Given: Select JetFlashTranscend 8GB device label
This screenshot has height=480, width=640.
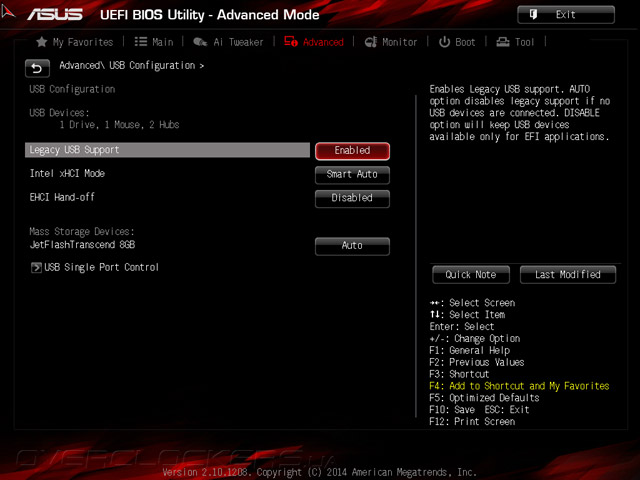Looking at the screenshot, I should [x=82, y=244].
